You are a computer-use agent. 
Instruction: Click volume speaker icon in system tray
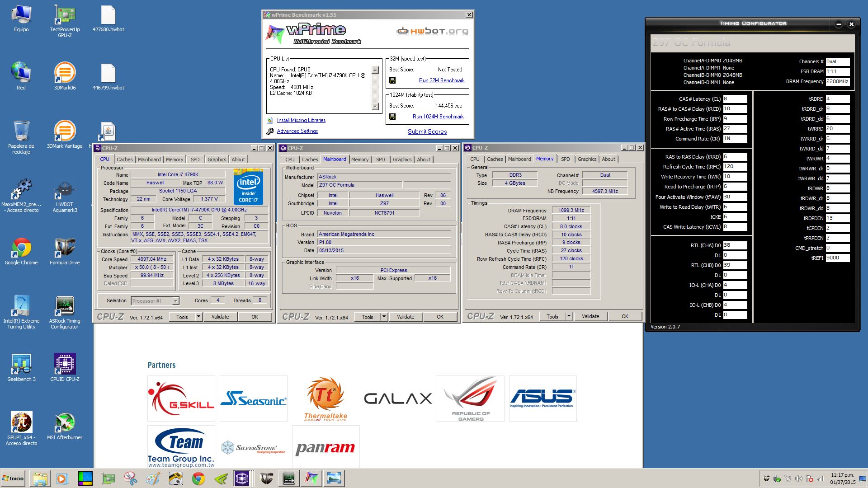click(x=799, y=479)
